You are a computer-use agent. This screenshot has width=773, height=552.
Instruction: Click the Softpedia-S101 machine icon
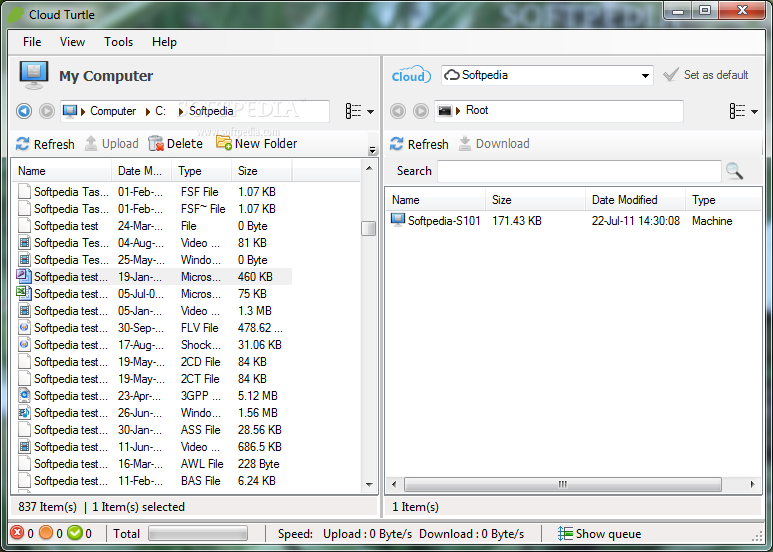tap(398, 220)
